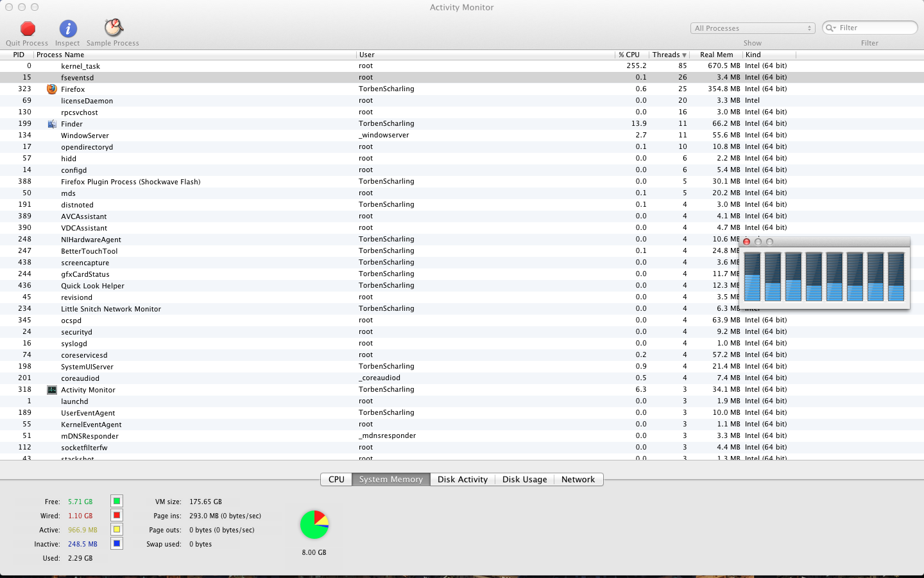The width and height of the screenshot is (924, 578).
Task: Close the floating CPU history window
Action: tap(746, 242)
